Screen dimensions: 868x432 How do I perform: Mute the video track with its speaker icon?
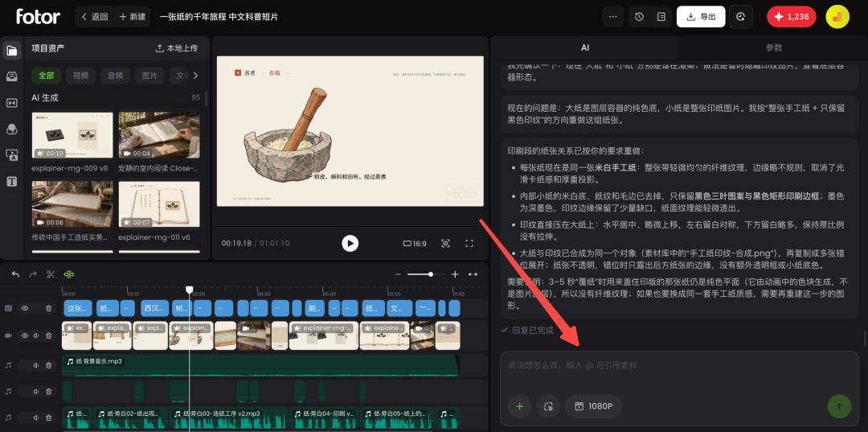pyautogui.click(x=36, y=335)
